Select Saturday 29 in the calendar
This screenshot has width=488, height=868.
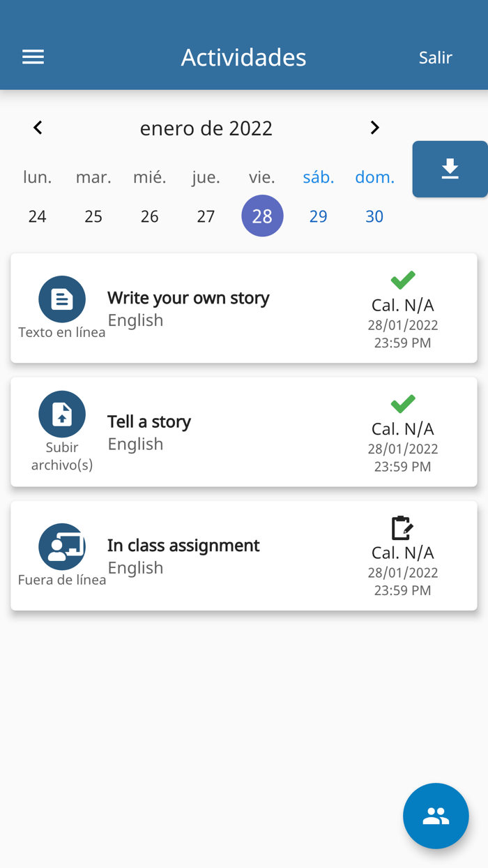318,216
